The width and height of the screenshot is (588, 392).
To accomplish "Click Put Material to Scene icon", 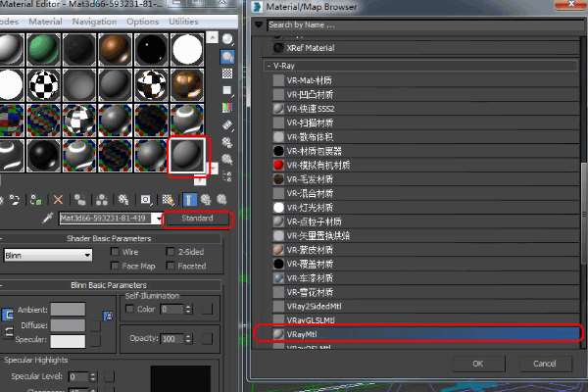I will 15,200.
